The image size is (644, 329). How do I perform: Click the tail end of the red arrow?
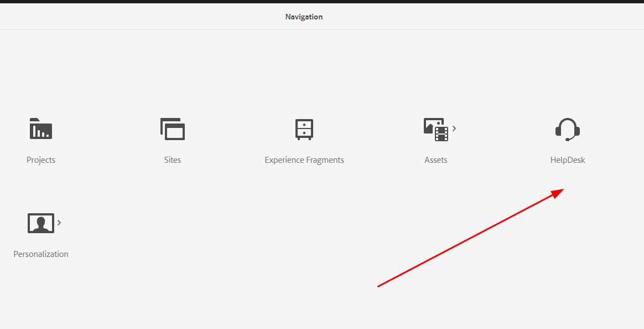click(x=380, y=286)
